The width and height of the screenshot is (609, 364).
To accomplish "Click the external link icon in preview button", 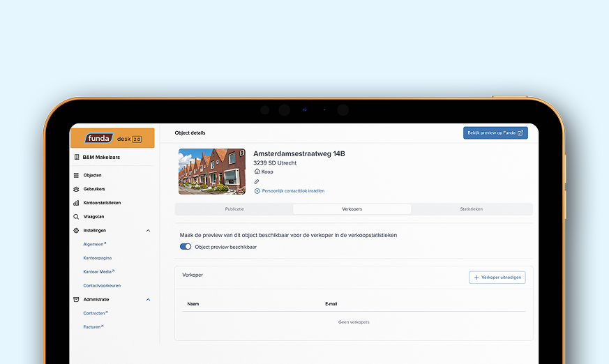I will pyautogui.click(x=520, y=133).
